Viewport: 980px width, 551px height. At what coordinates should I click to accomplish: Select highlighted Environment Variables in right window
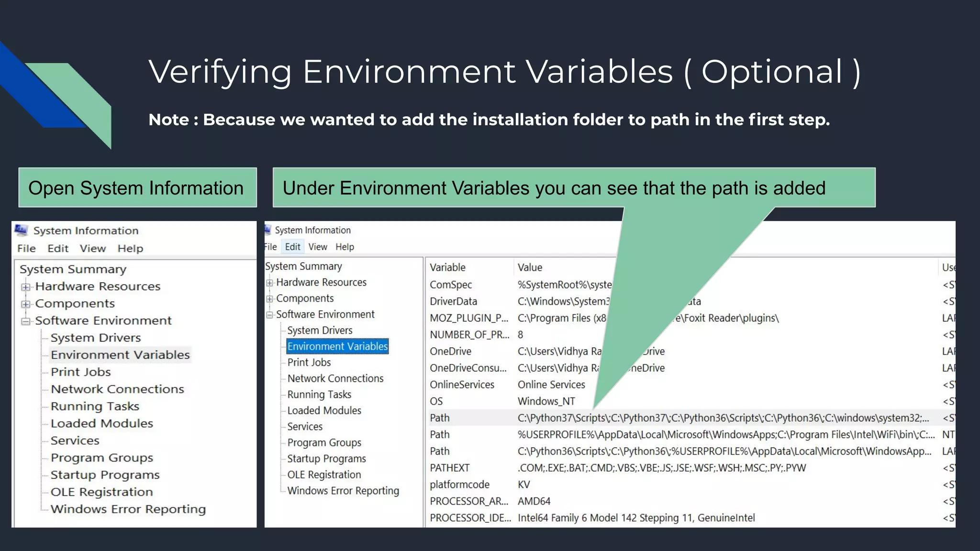337,346
